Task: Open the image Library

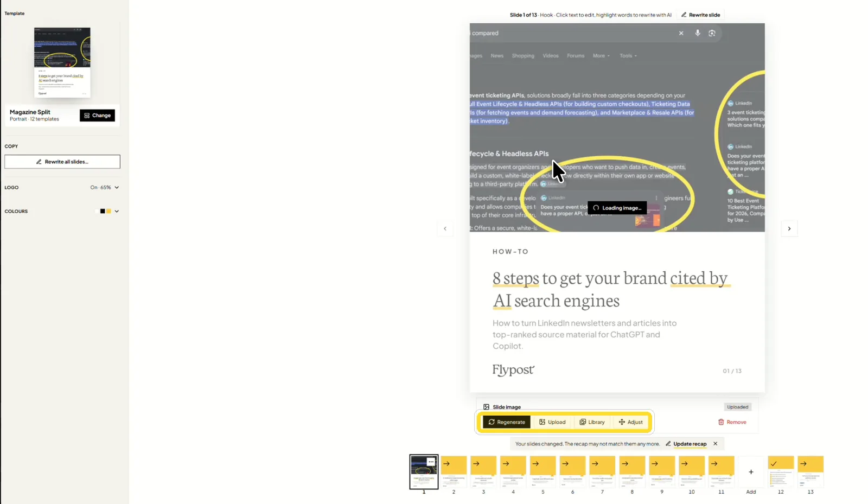Action: coord(592,422)
